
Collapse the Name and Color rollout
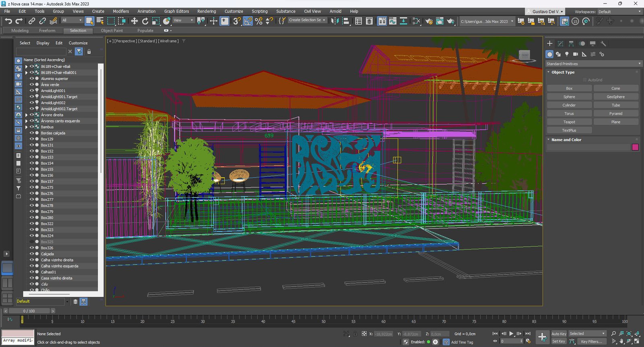[566, 140]
